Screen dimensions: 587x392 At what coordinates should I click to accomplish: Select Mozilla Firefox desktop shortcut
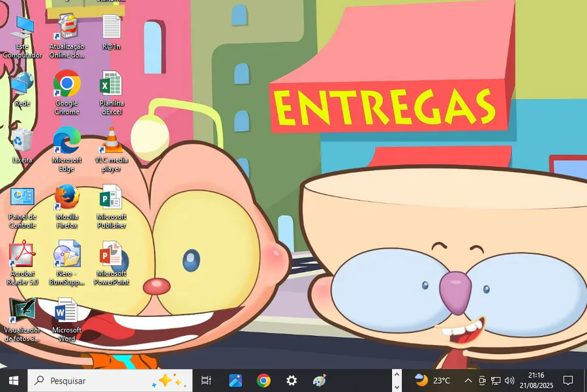[x=67, y=207]
